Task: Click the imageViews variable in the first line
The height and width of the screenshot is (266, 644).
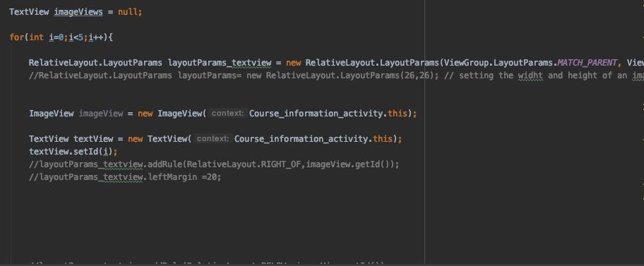Action: coord(78,12)
